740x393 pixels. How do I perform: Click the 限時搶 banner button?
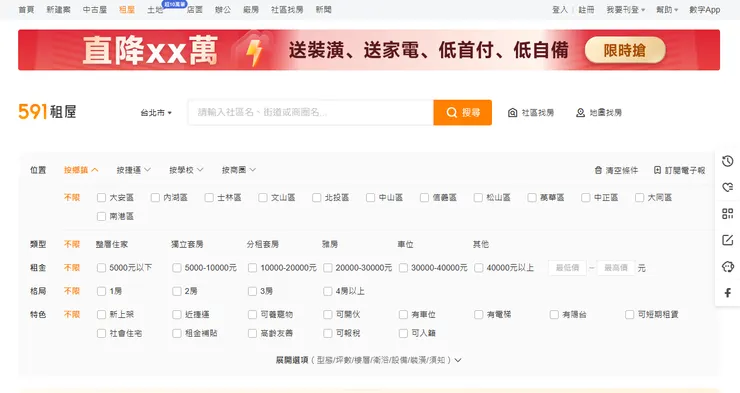[x=625, y=50]
